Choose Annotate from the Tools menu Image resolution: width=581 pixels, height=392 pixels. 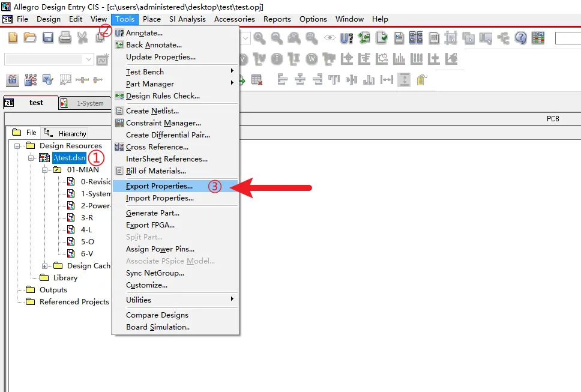(175, 33)
